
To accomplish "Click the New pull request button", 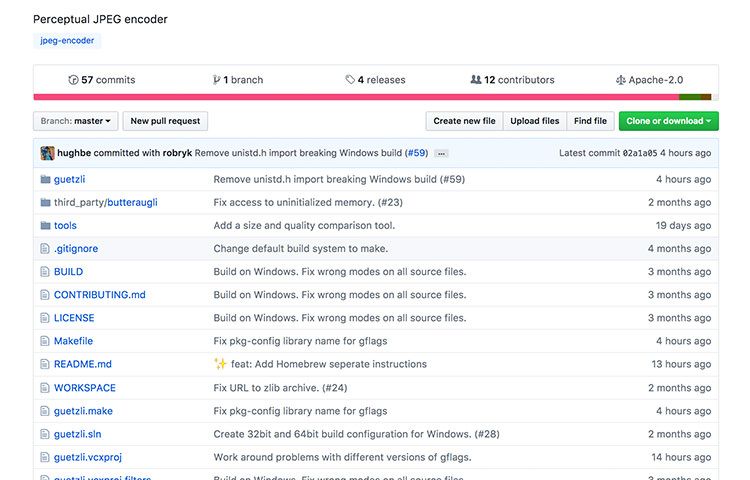I will click(165, 121).
